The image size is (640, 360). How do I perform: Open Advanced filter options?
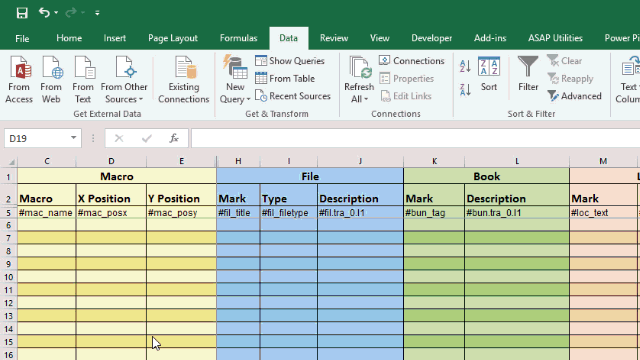tap(574, 96)
